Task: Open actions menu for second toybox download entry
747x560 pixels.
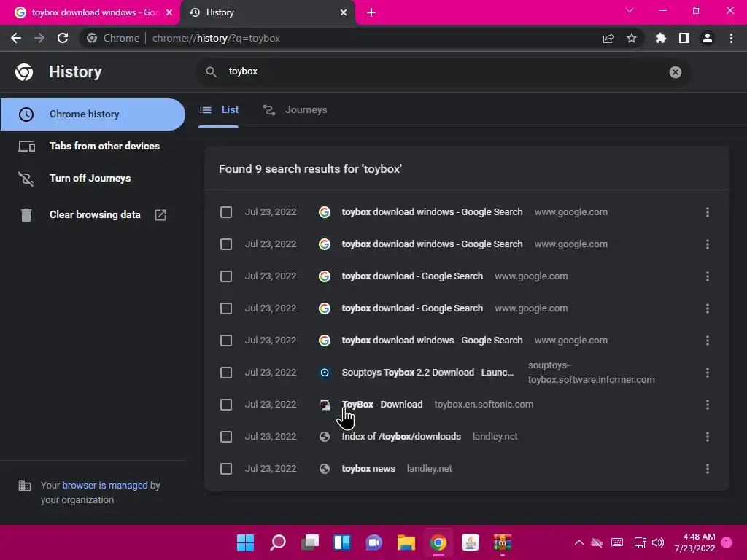Action: [707, 308]
